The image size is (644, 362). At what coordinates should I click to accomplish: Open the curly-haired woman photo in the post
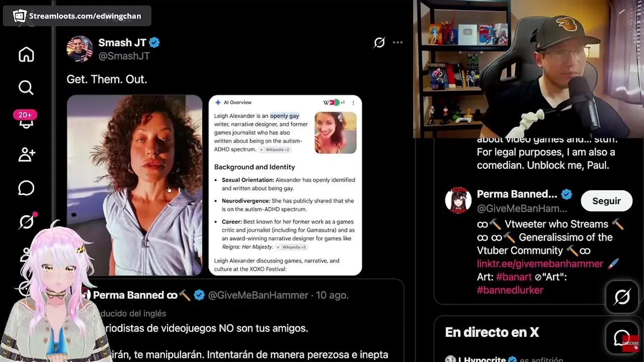[x=135, y=185]
